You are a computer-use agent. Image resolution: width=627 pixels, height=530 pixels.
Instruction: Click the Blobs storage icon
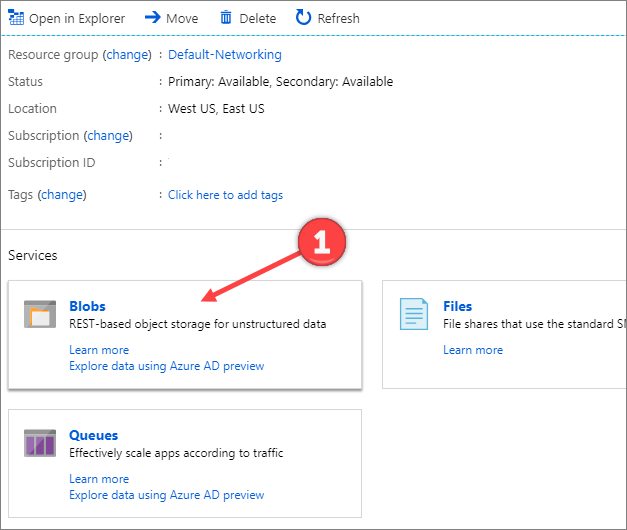coord(40,314)
